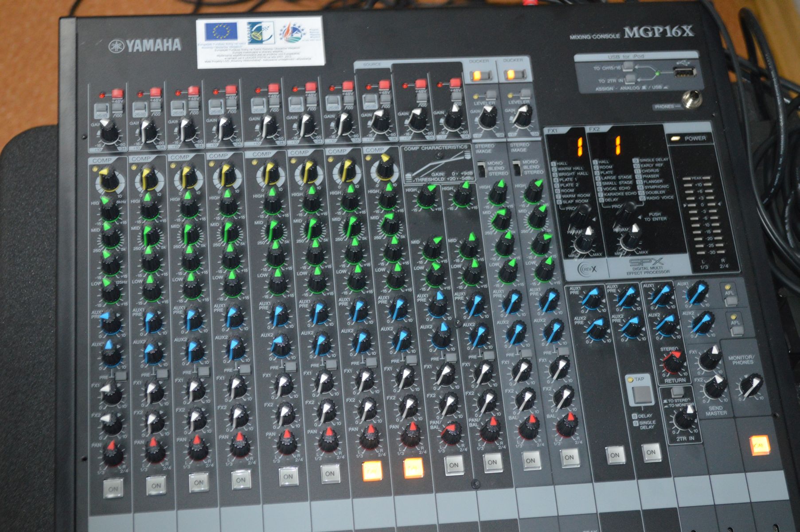Toggle the LEVELER button on channel 13/14
The width and height of the screenshot is (800, 532).
[x=490, y=94]
